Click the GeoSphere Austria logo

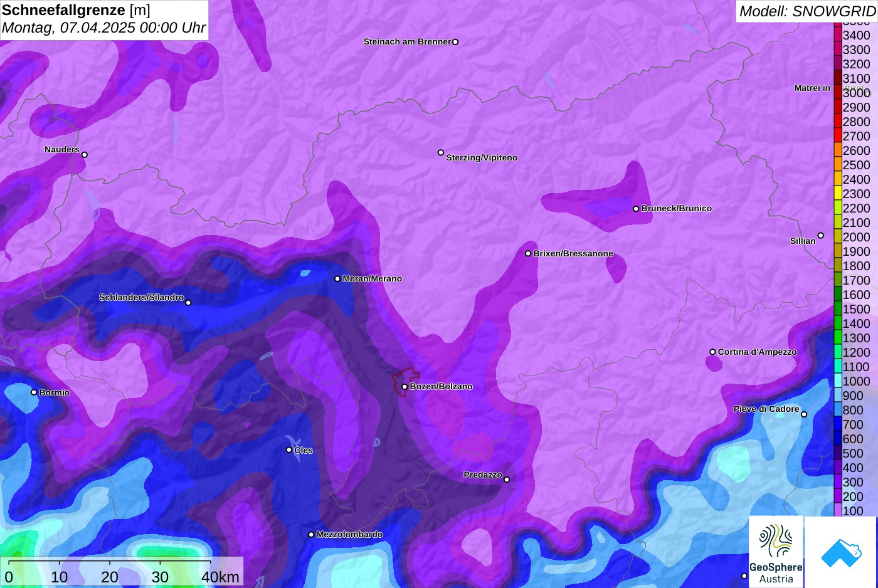tap(776, 552)
